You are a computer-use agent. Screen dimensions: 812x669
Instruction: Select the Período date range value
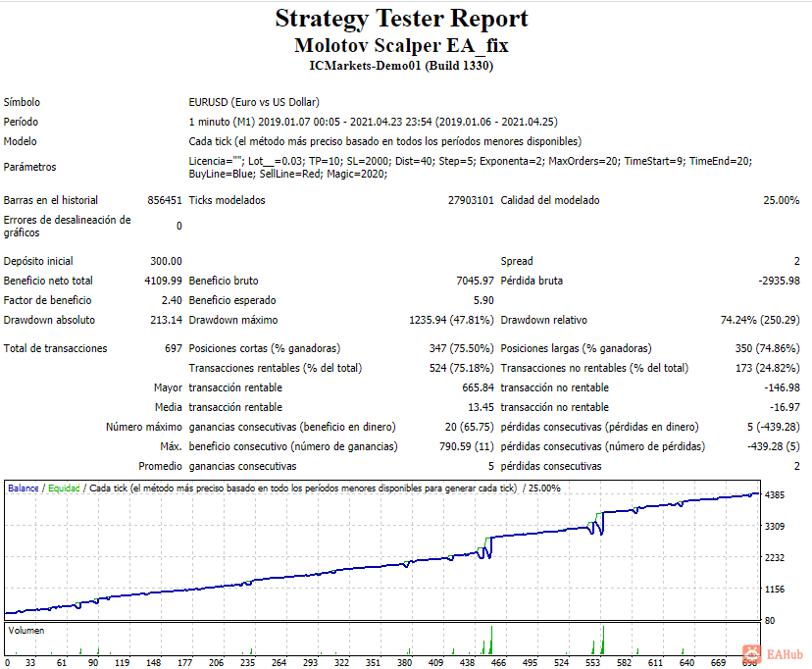pyautogui.click(x=373, y=122)
